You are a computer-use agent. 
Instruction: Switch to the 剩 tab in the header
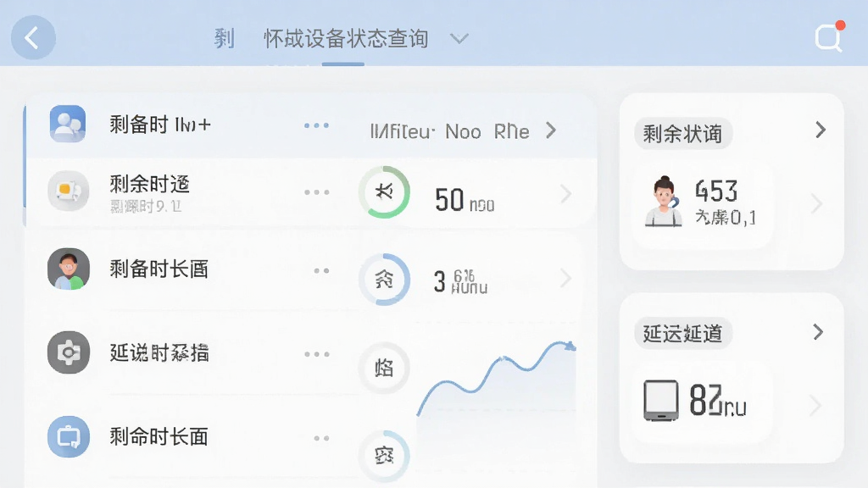[224, 39]
